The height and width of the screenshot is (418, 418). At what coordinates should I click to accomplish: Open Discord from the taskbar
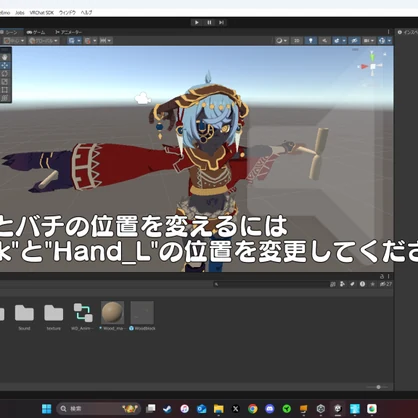click(x=270, y=408)
